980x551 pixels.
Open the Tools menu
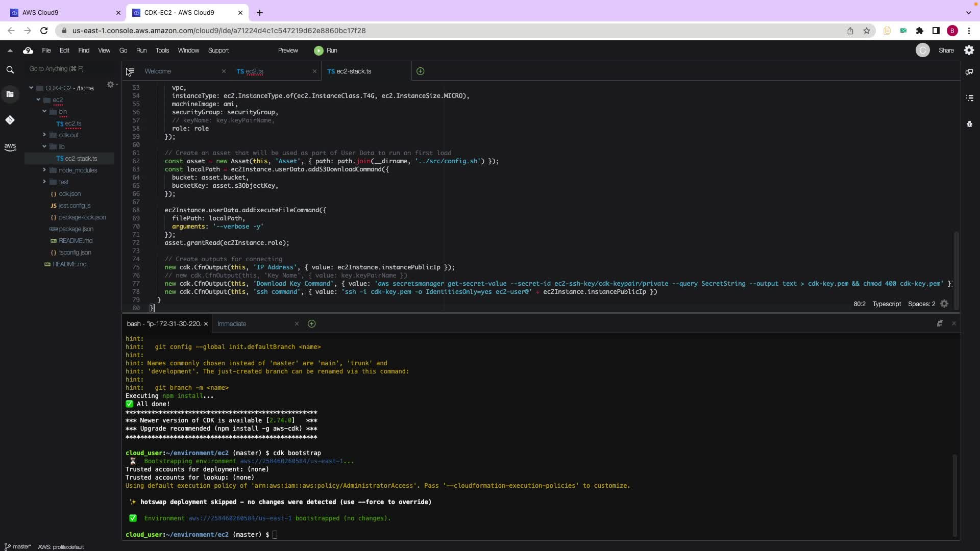[162, 51]
